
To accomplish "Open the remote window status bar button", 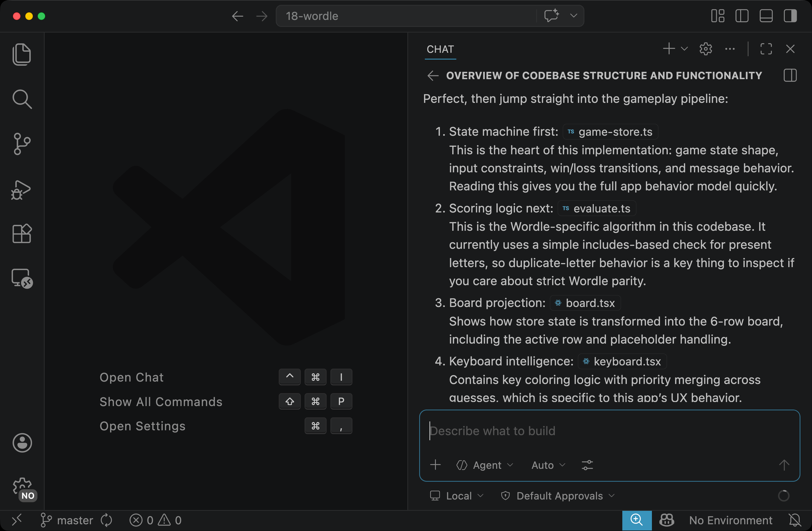I will (16, 520).
